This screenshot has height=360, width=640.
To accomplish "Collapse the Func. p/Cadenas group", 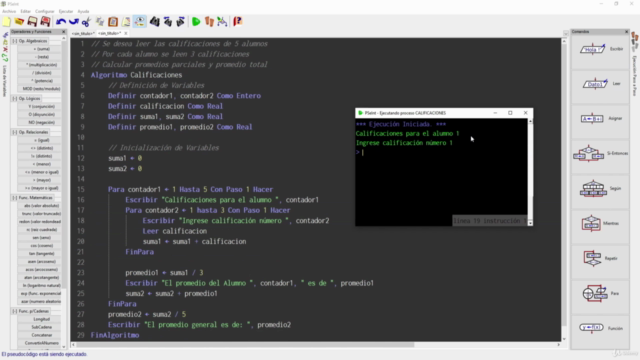I will 15,311.
